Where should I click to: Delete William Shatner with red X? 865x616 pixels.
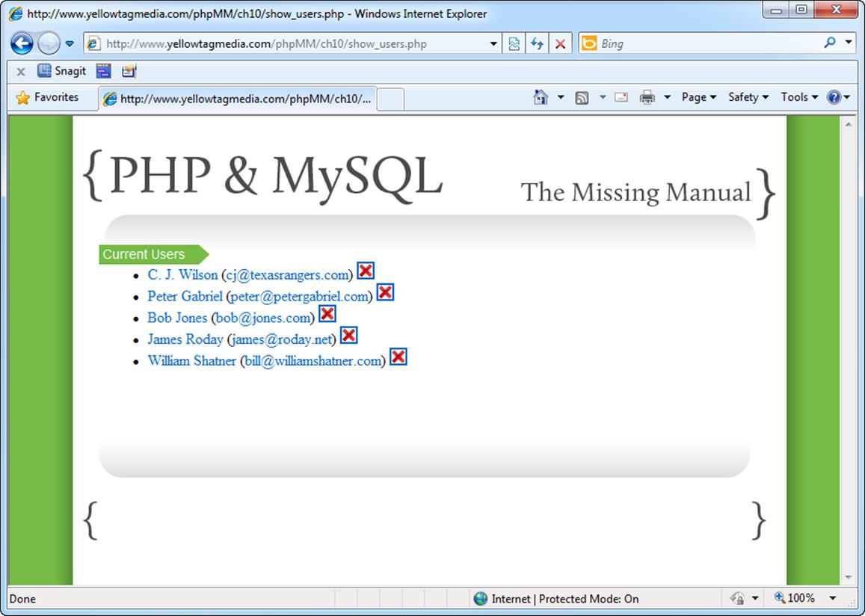(x=398, y=357)
